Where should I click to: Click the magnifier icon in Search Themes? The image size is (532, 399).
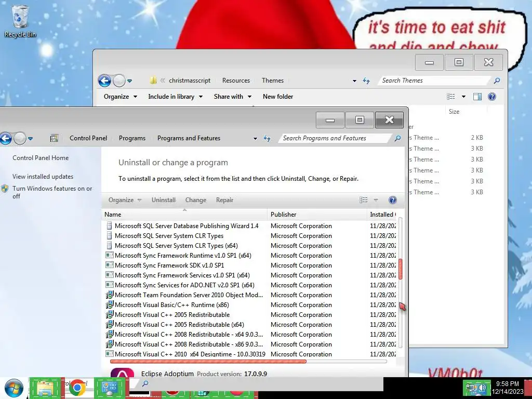[x=497, y=81]
